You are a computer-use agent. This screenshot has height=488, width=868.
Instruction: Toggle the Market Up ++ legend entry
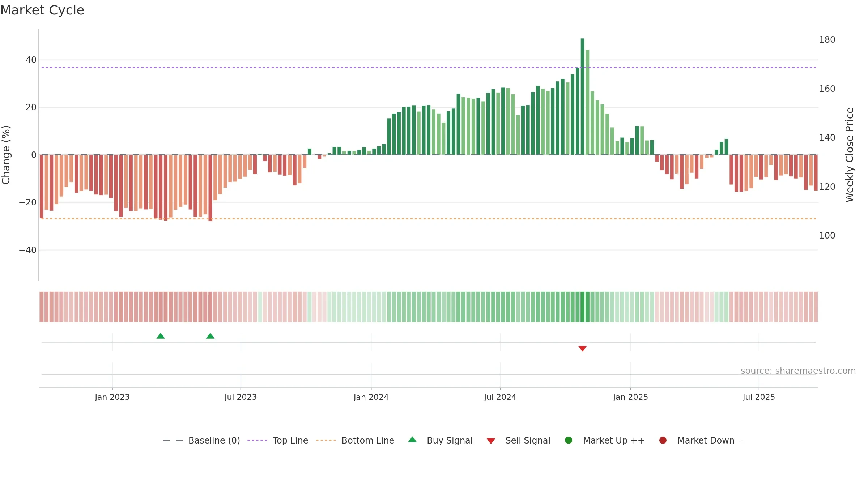605,440
